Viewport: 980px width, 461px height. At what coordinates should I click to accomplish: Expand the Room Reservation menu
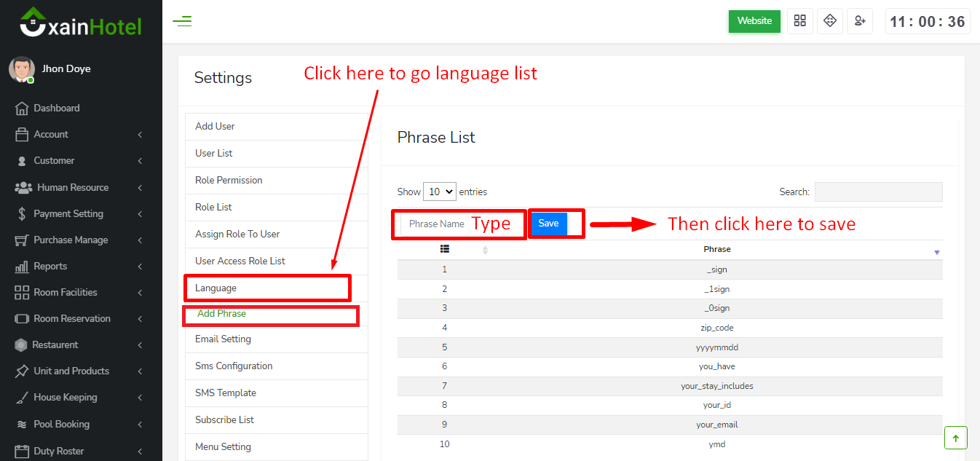click(x=72, y=318)
